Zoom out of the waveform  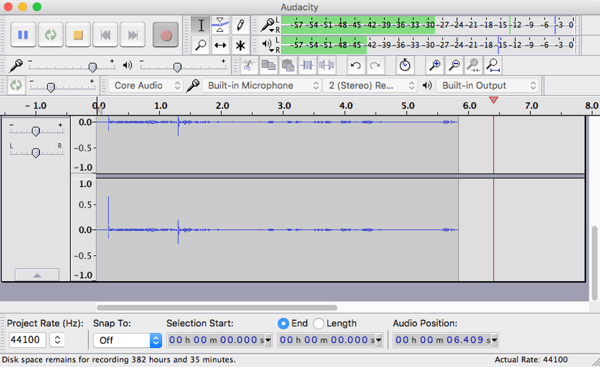454,65
